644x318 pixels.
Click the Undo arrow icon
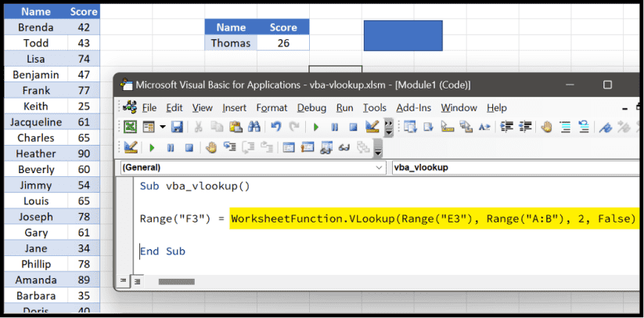click(x=275, y=127)
